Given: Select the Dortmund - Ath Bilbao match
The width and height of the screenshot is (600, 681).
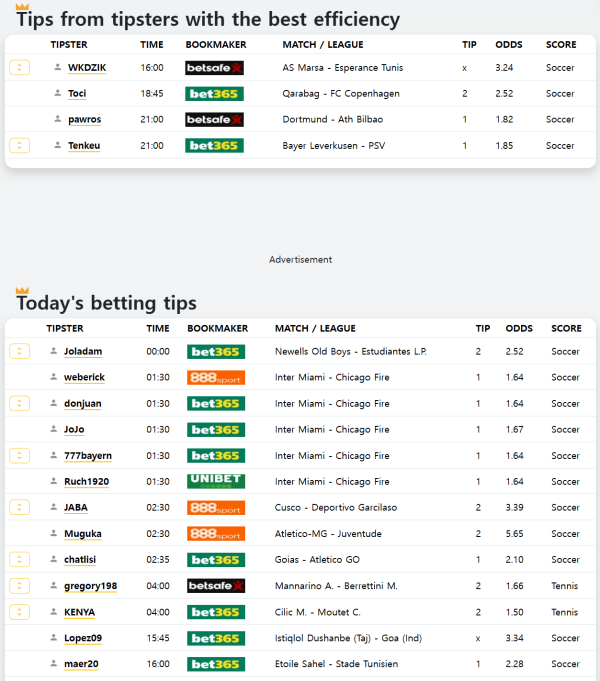Looking at the screenshot, I should pos(332,119).
